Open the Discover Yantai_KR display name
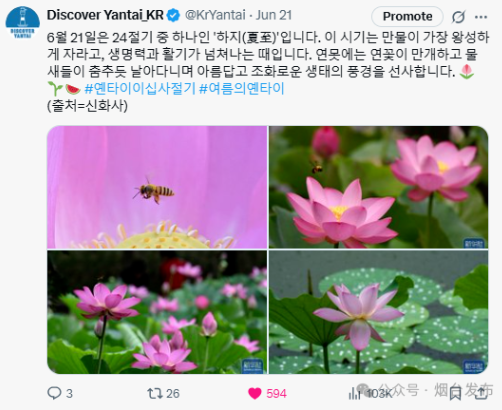 pyautogui.click(x=105, y=15)
